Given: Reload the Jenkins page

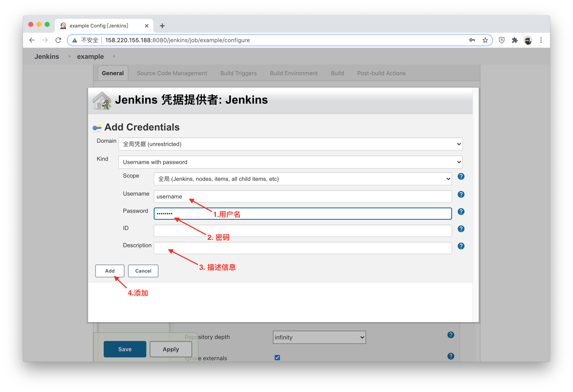Looking at the screenshot, I should tap(58, 40).
